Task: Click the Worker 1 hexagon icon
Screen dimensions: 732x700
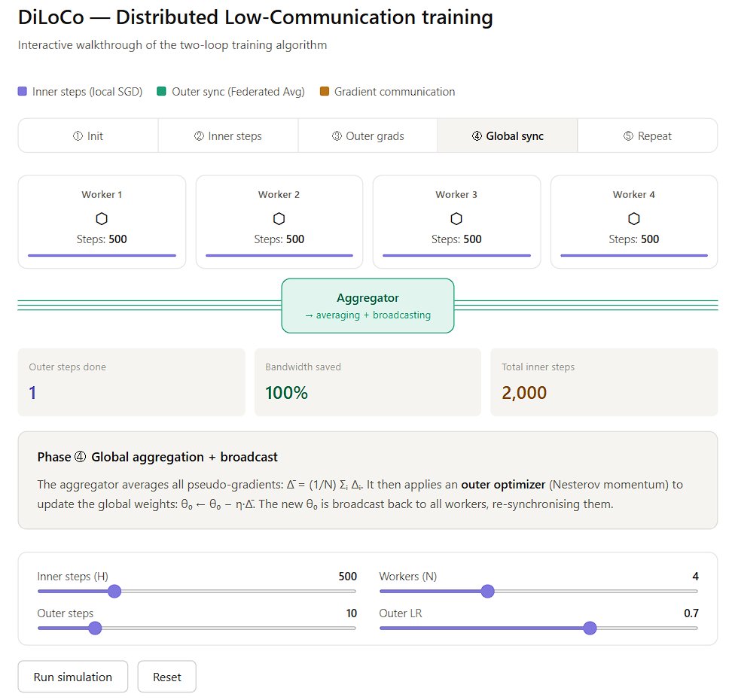Action: (x=102, y=218)
